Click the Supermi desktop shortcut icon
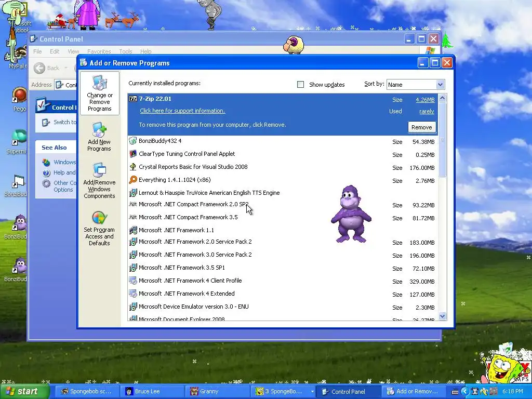 coord(19,138)
